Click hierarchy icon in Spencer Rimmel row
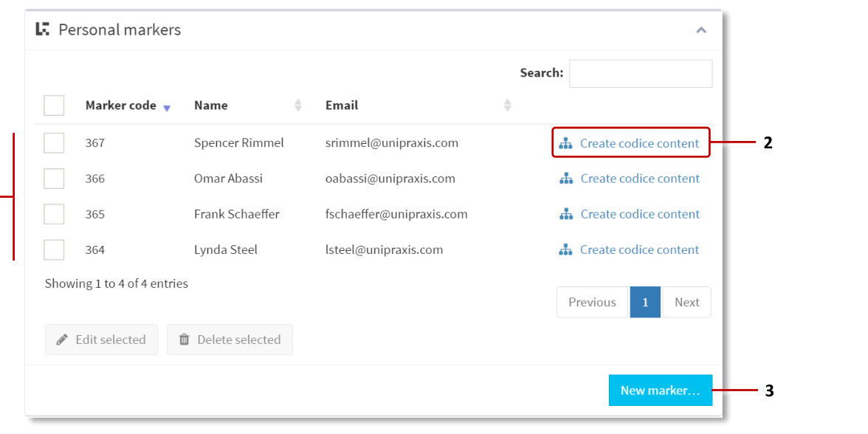Screen dimensions: 868x434 [x=565, y=143]
